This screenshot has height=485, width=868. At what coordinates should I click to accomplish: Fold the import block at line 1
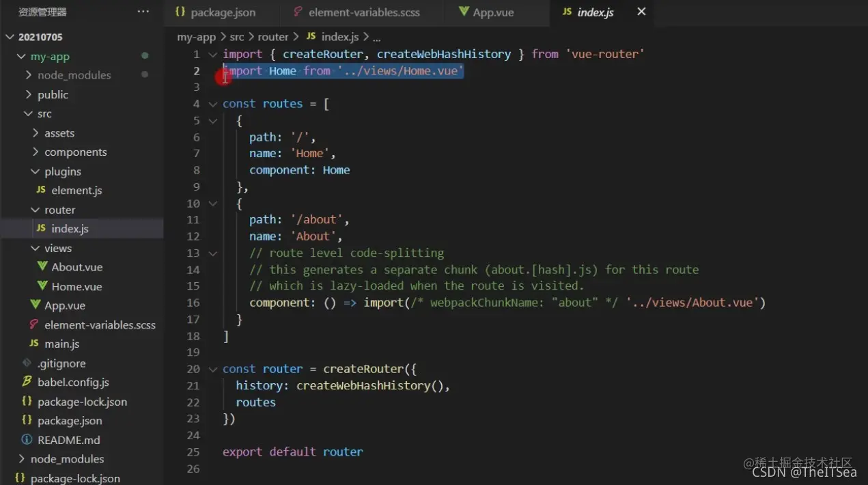(212, 54)
